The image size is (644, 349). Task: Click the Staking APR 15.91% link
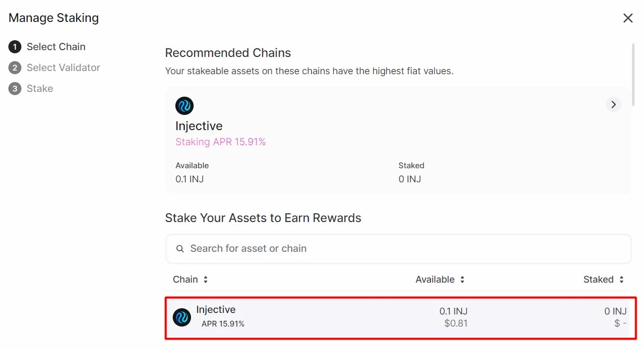(x=221, y=142)
